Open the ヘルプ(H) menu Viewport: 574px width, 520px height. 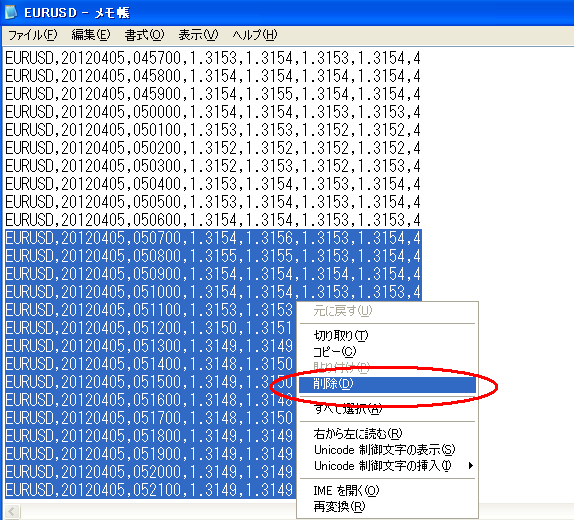tap(255, 35)
